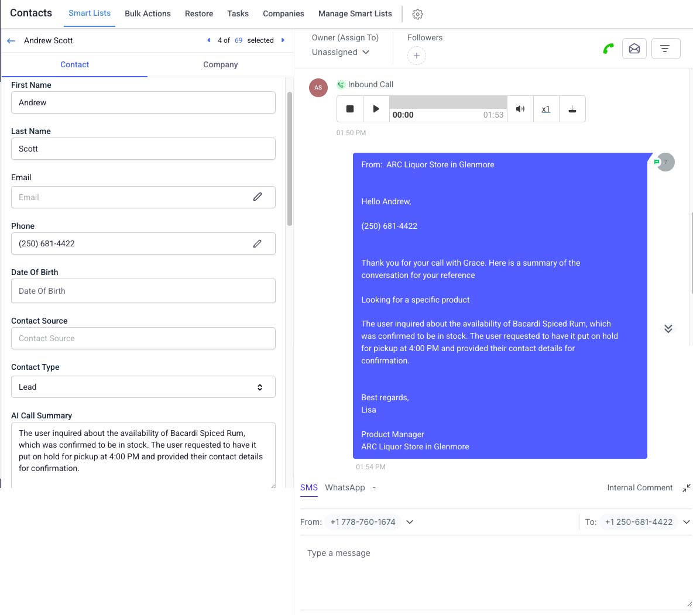Expand the From phone number dropdown
The image size is (700, 615).
click(x=410, y=522)
